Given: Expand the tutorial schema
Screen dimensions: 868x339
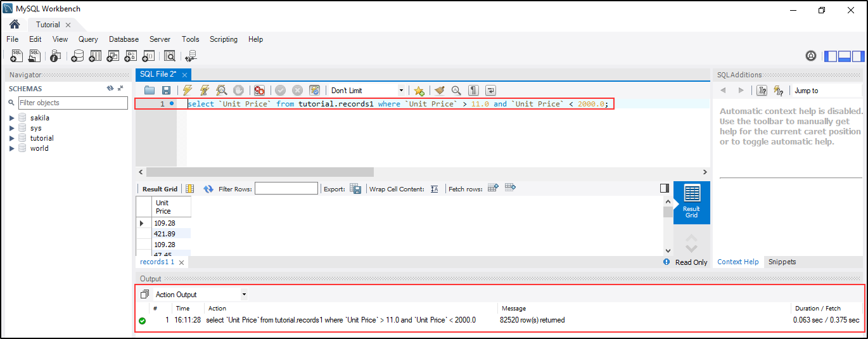Looking at the screenshot, I should 11,138.
